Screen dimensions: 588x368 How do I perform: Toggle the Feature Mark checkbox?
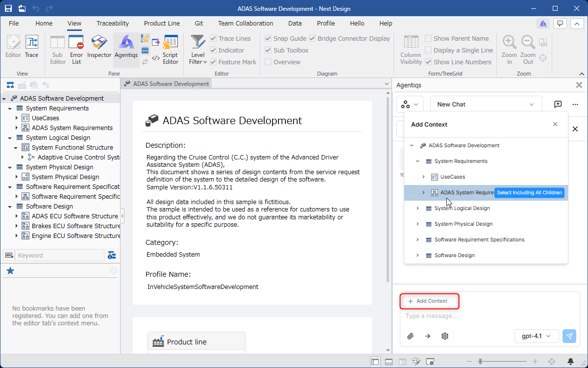point(214,62)
